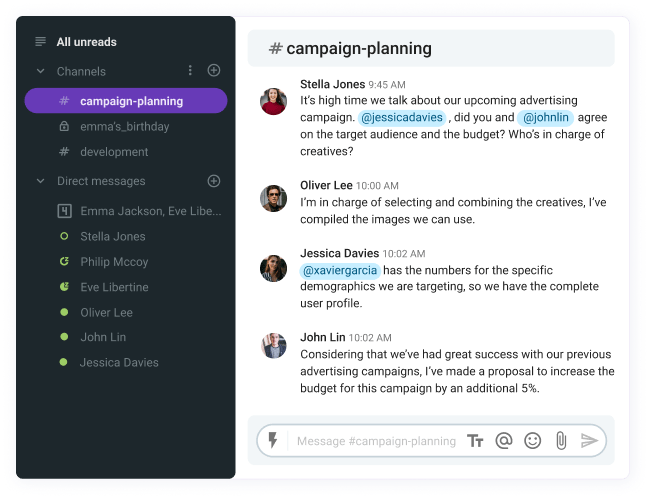
Task: Click Oliver Lee's avatar in conversation
Action: pyautogui.click(x=273, y=198)
